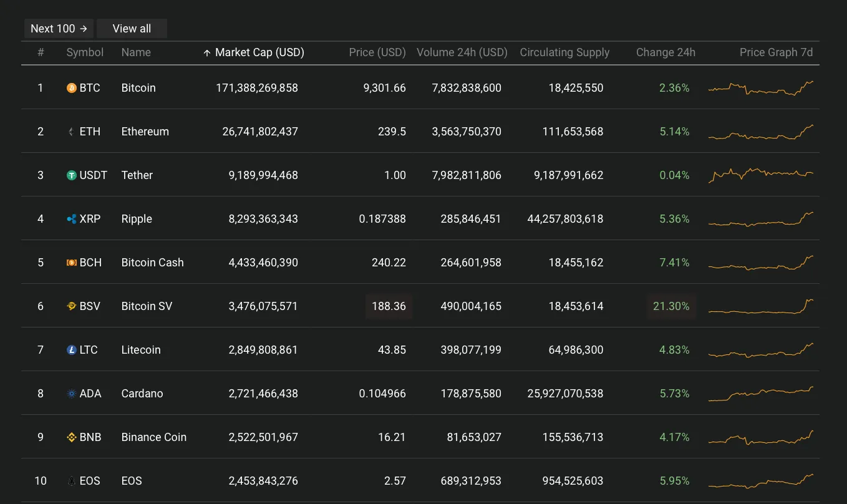Sort by Circulating Supply column header
This screenshot has height=504, width=847.
pyautogui.click(x=564, y=52)
